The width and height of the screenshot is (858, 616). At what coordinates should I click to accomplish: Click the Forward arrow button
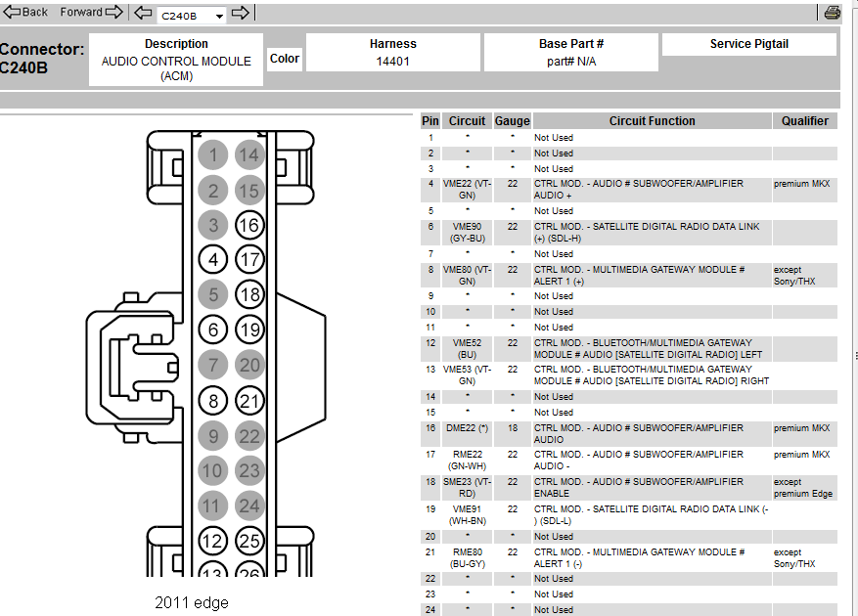click(x=91, y=12)
